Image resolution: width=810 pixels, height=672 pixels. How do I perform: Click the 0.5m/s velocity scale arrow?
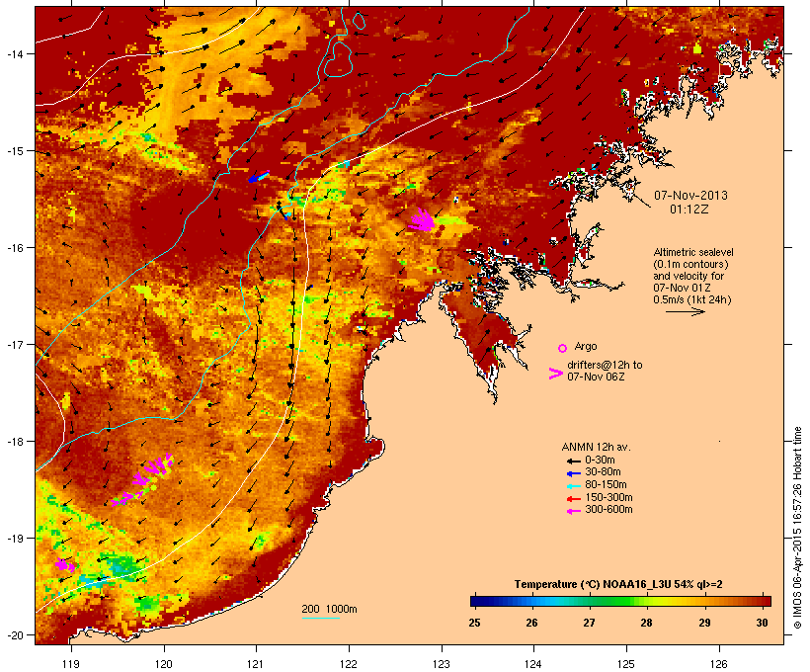(685, 311)
